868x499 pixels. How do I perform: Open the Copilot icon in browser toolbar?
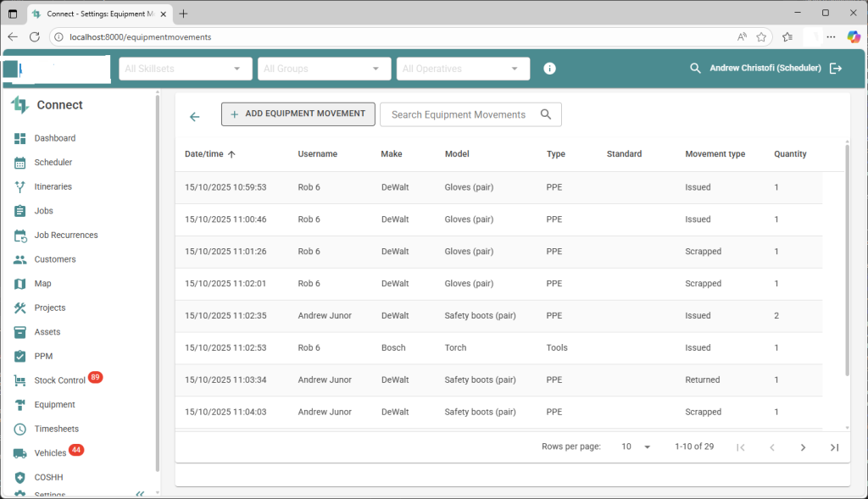[x=854, y=37]
